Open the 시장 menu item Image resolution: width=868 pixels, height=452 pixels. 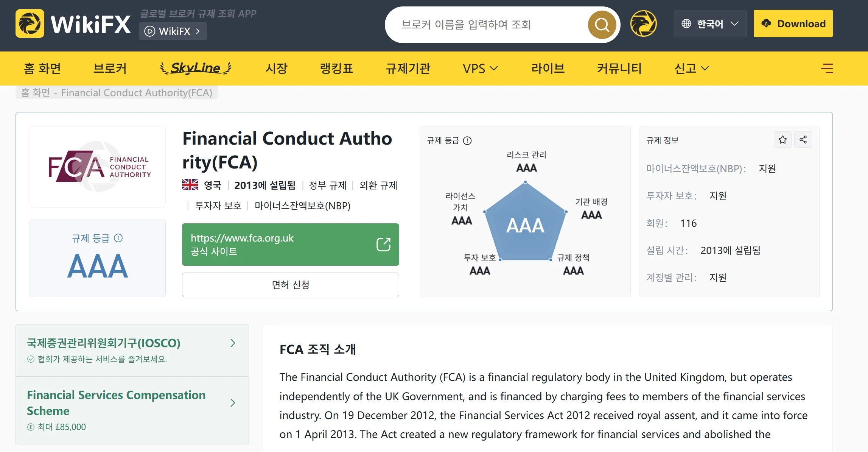(277, 69)
